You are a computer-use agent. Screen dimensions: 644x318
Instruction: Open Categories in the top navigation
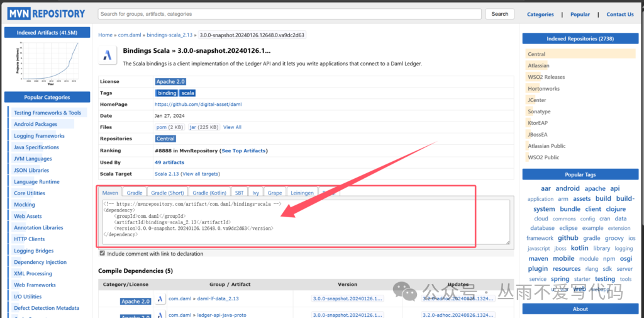point(540,14)
